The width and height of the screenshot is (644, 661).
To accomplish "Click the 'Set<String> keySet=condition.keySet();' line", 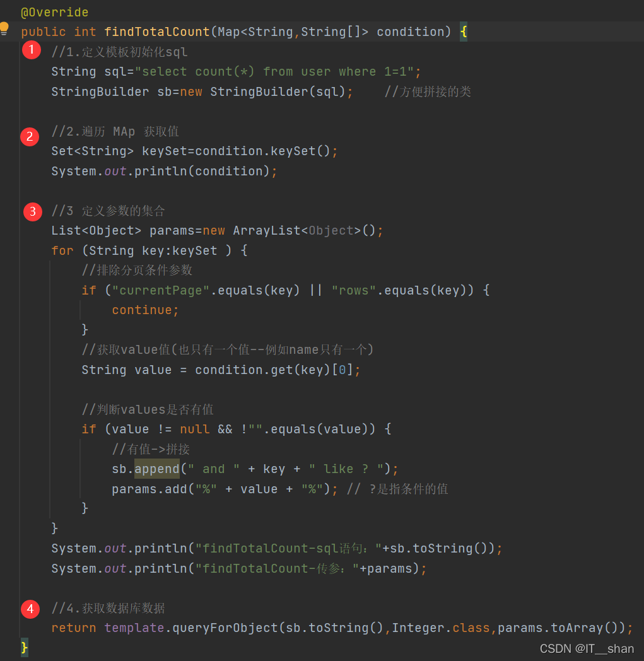I will pos(194,151).
